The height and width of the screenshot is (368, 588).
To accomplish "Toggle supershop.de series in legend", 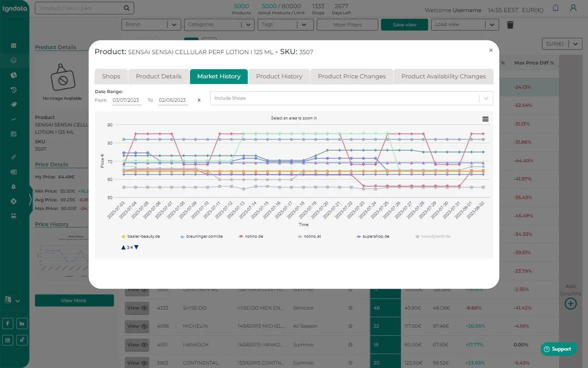I will click(373, 236).
